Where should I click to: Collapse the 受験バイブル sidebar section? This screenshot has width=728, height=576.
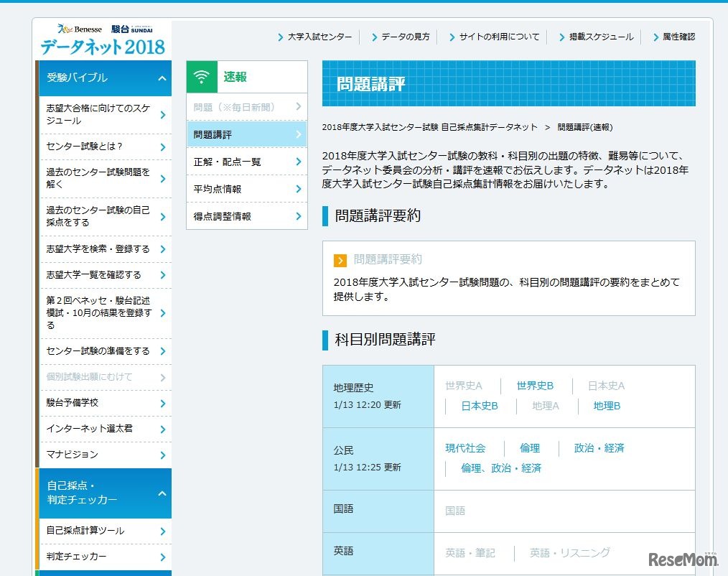(x=164, y=77)
